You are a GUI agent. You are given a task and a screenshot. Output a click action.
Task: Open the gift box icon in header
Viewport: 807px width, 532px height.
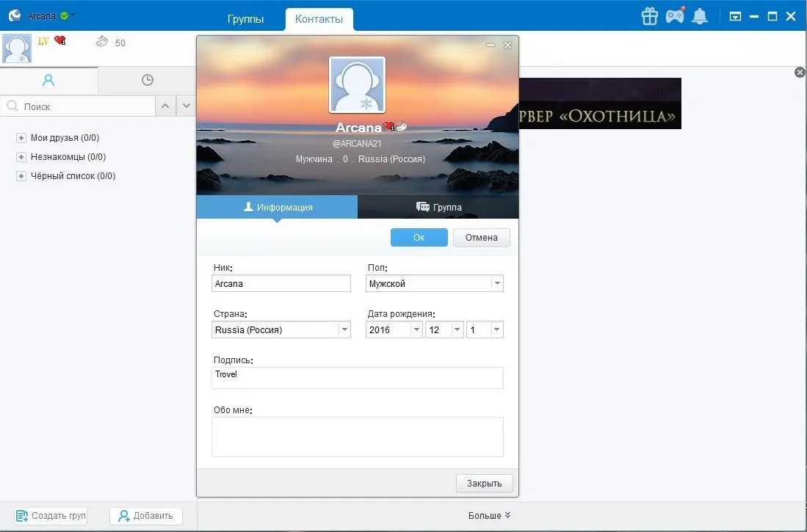click(650, 16)
